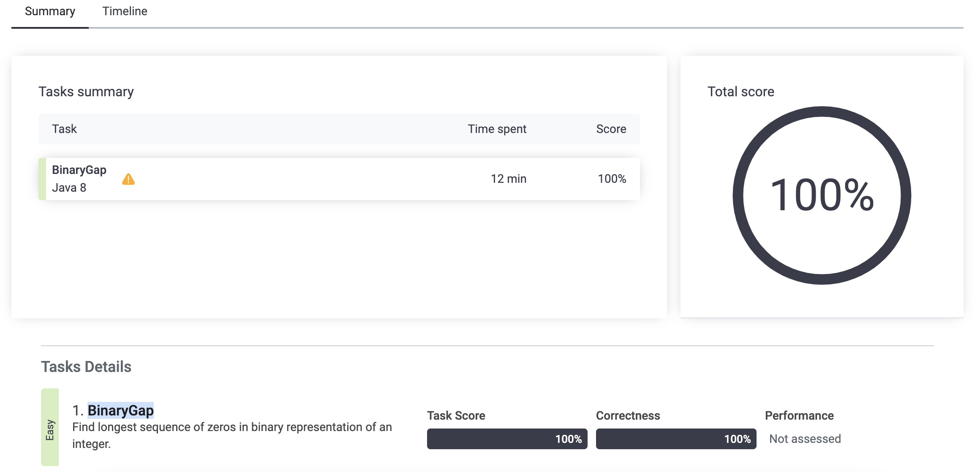Click the 12 min time value

pyautogui.click(x=508, y=179)
